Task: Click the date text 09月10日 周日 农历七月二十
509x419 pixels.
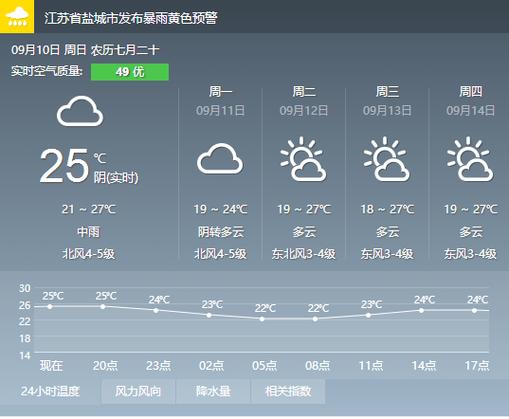Action: [x=85, y=50]
